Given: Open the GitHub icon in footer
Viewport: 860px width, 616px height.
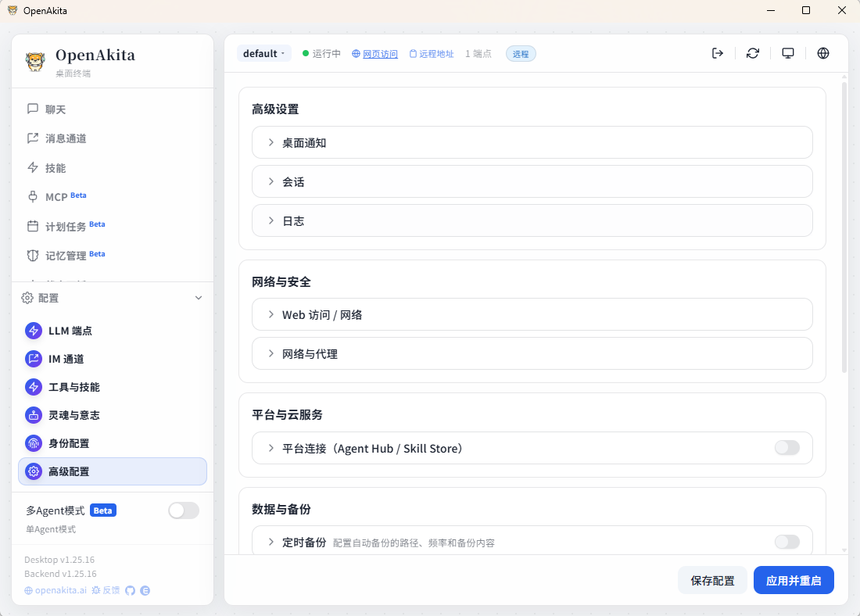Looking at the screenshot, I should [130, 591].
